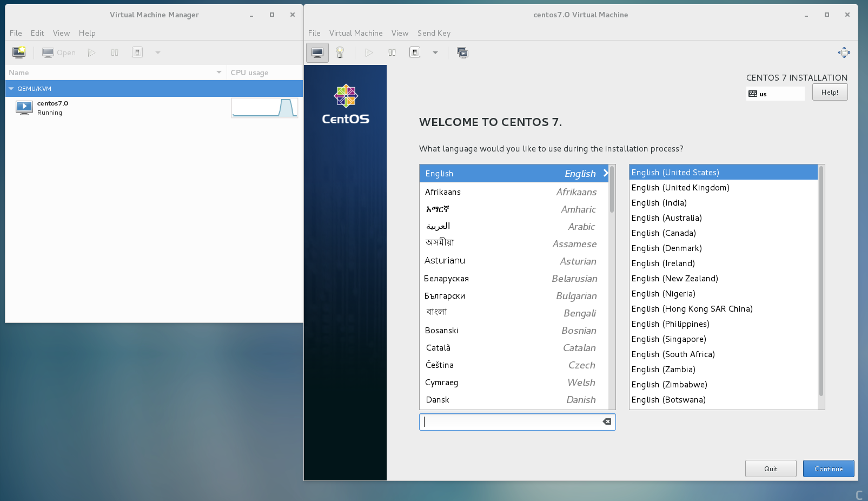Select Amharic in the language list
Viewport: 868px width, 501px height.
click(514, 209)
